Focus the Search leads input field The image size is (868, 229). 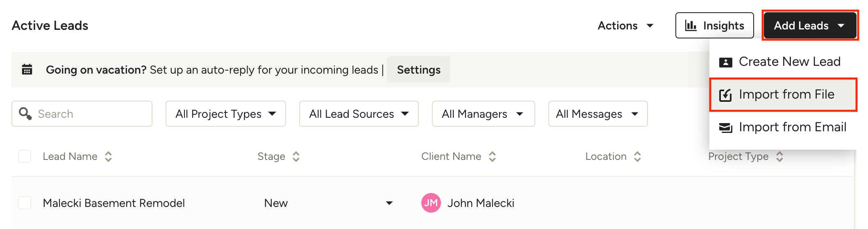click(x=82, y=114)
